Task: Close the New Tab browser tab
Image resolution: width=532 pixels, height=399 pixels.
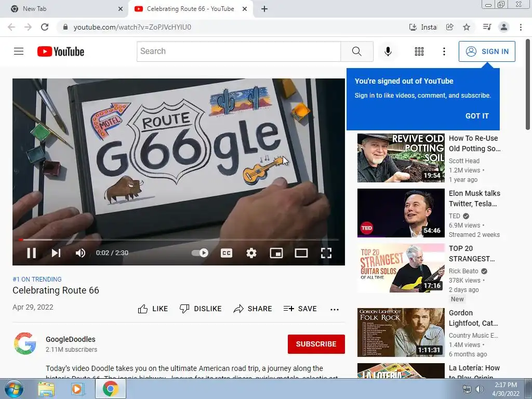Action: click(121, 9)
